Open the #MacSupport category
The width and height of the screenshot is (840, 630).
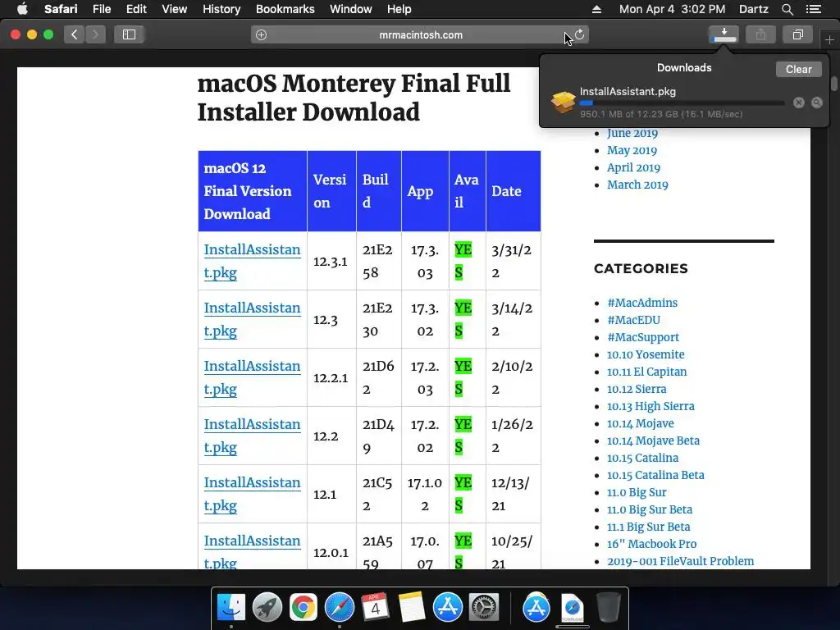[643, 337]
